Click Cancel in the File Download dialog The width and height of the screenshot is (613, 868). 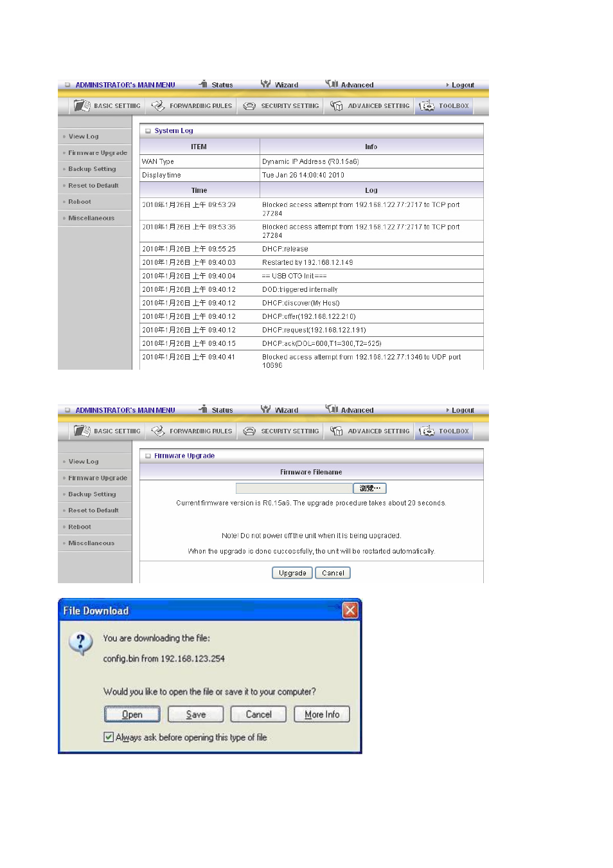point(259,714)
